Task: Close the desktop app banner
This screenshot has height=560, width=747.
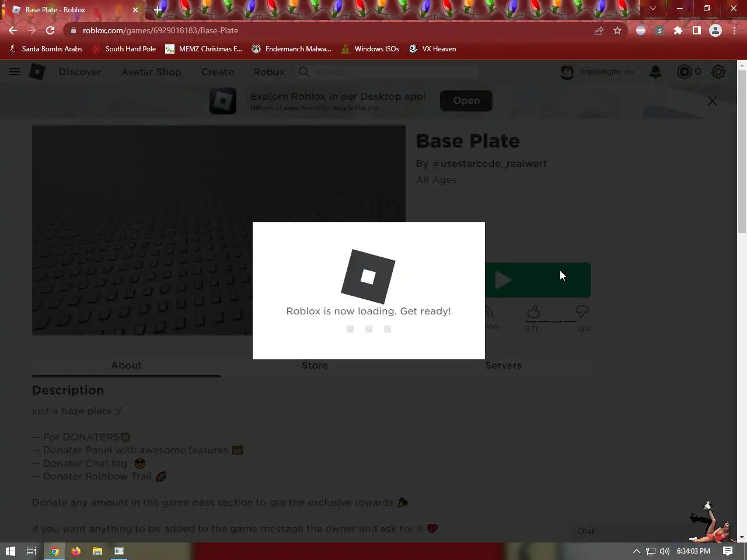Action: pyautogui.click(x=713, y=101)
